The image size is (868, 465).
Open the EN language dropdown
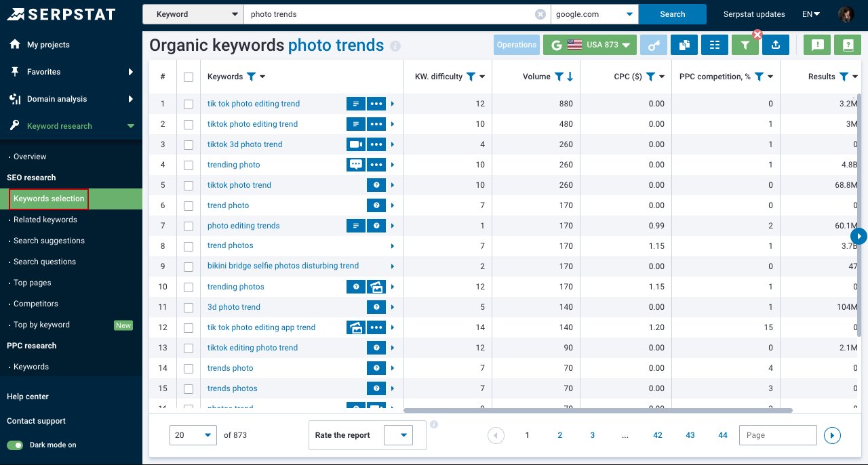pyautogui.click(x=811, y=14)
